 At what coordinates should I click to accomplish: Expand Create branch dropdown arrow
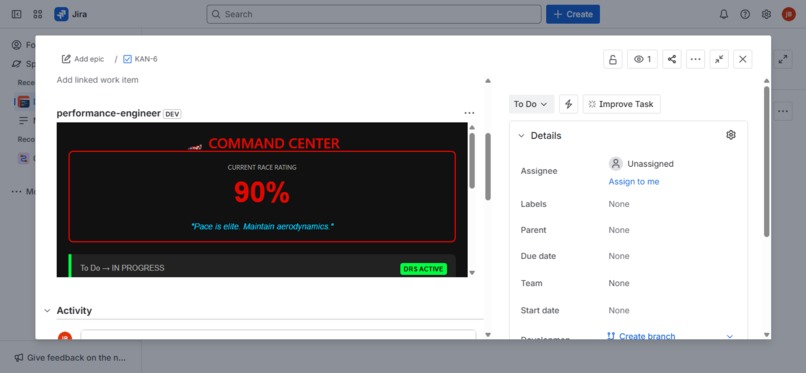coord(730,336)
